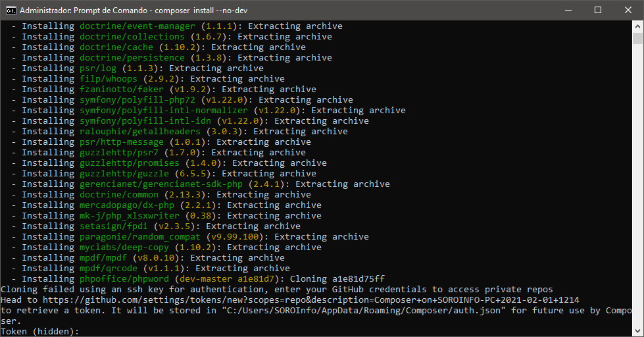Click the version '(0.38)' of php_xlsxwriter
The image size is (644, 337).
coord(201,216)
